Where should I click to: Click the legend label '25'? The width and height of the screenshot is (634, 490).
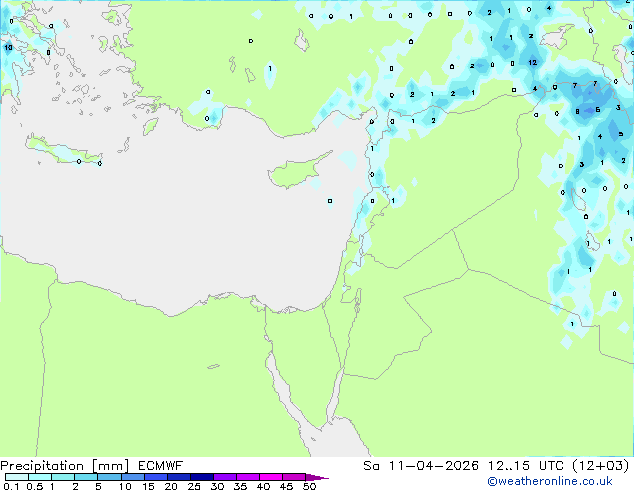(x=194, y=486)
